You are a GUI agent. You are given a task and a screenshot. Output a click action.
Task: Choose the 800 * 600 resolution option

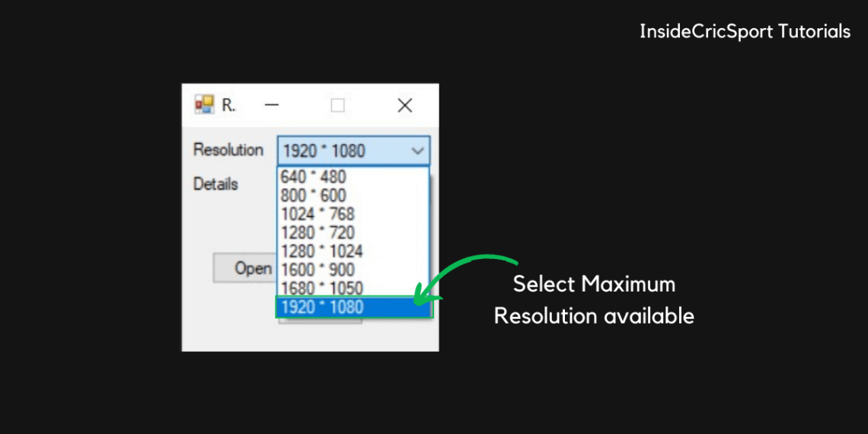coord(314,195)
